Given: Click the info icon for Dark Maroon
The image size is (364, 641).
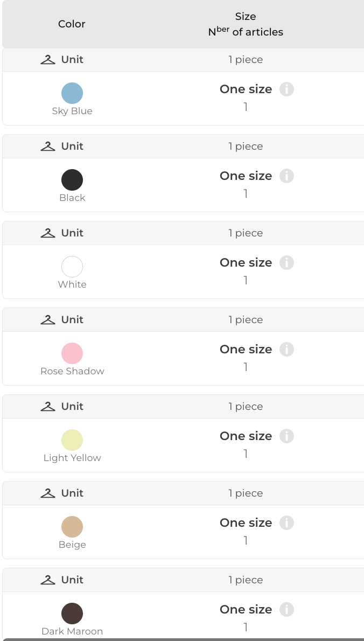Looking at the screenshot, I should click(x=286, y=610).
